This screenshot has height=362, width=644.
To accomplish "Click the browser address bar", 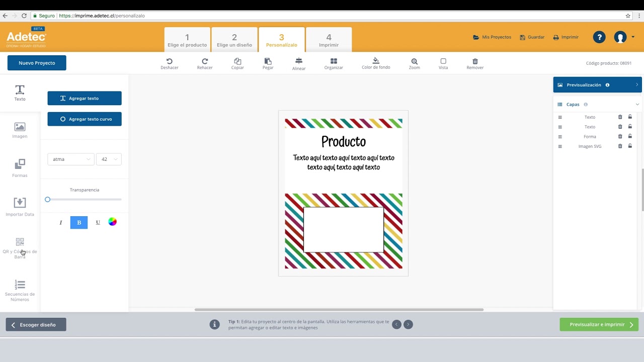I will coord(327,16).
